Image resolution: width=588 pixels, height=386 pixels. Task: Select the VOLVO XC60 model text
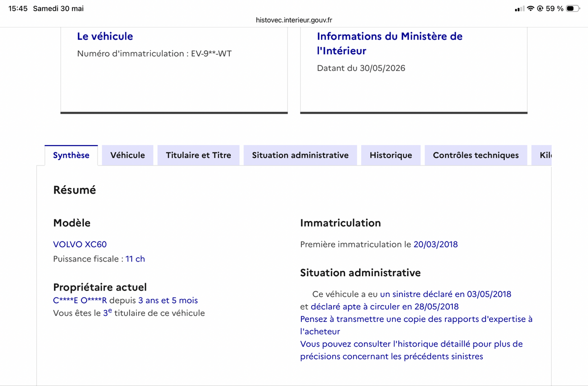tap(80, 244)
